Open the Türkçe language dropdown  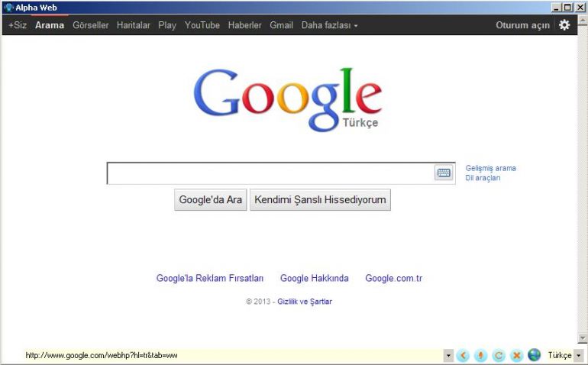(579, 355)
